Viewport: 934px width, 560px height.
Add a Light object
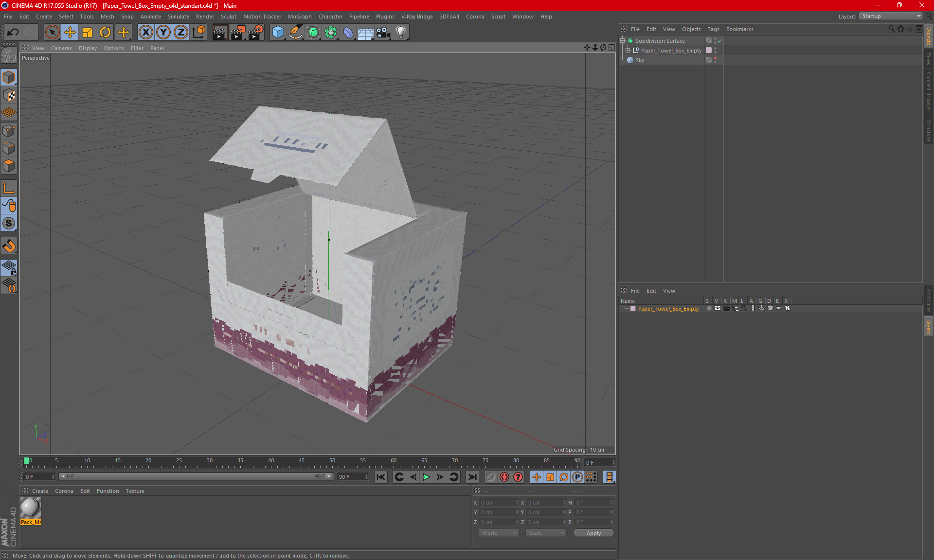(x=401, y=33)
